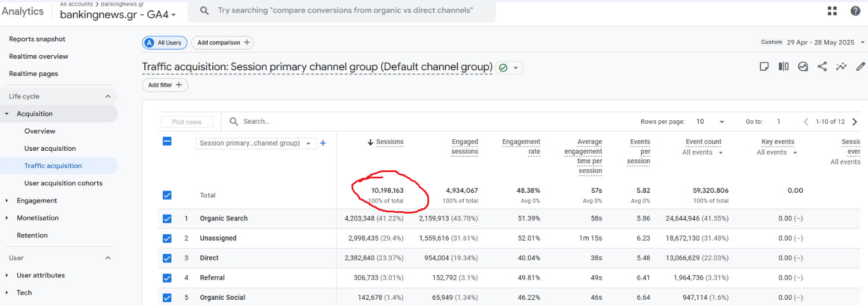Viewport: 868px width, 305px height.
Task: Collapse the Life cycle section
Action: coord(108,97)
